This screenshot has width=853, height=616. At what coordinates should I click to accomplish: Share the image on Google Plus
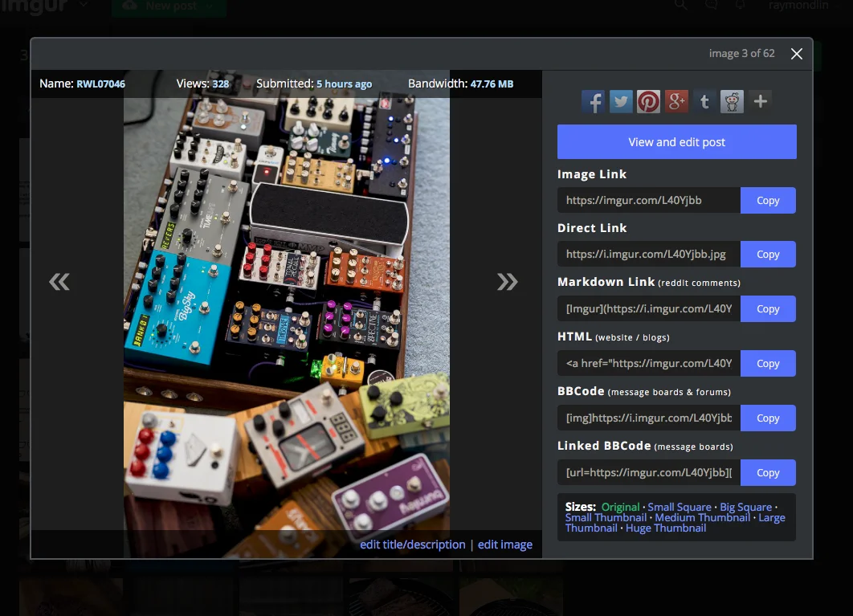tap(677, 102)
